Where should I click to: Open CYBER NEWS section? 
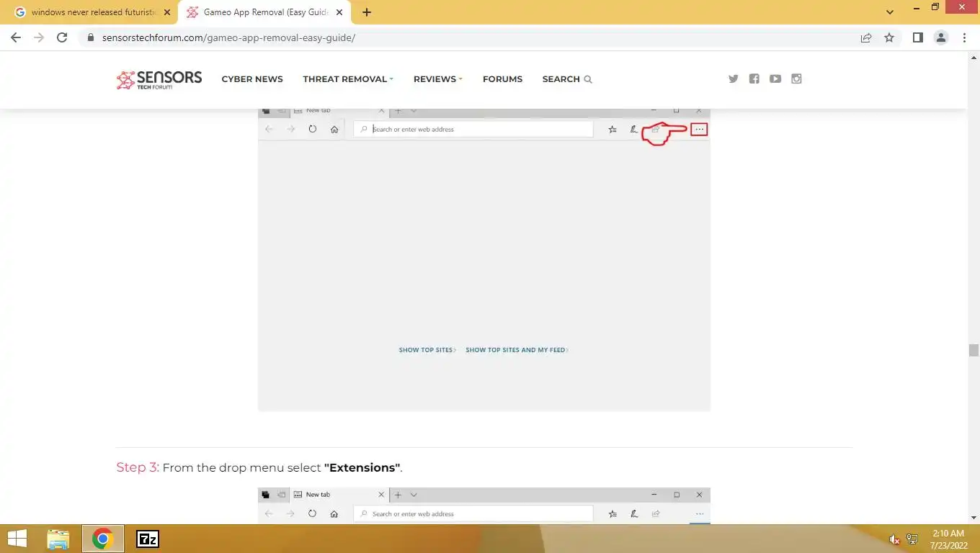click(x=252, y=79)
